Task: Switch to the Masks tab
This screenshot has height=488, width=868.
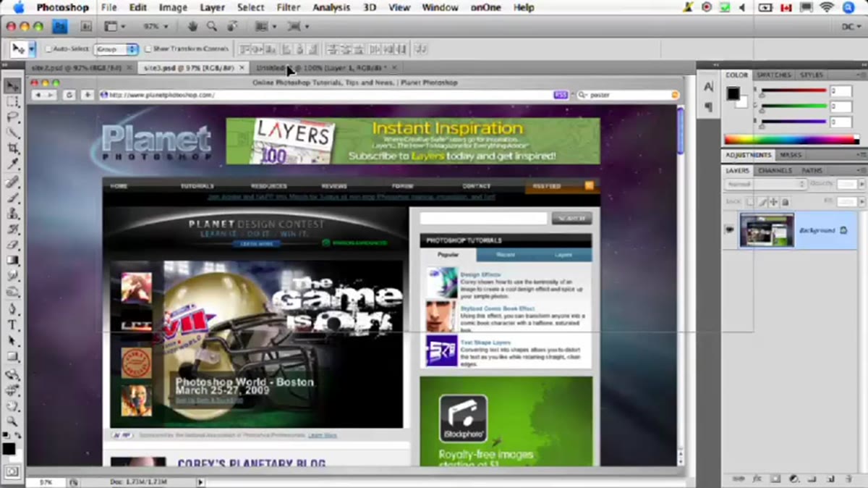Action: tap(790, 155)
